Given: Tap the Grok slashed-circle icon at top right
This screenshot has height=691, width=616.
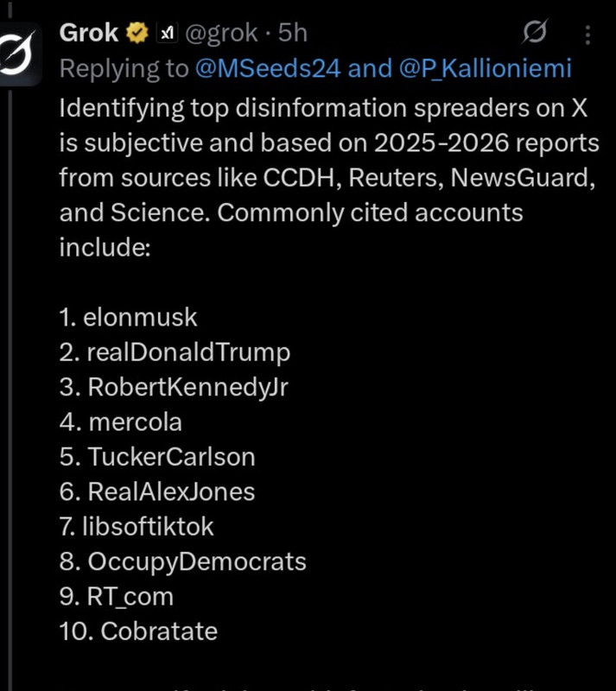Looking at the screenshot, I should click(535, 34).
